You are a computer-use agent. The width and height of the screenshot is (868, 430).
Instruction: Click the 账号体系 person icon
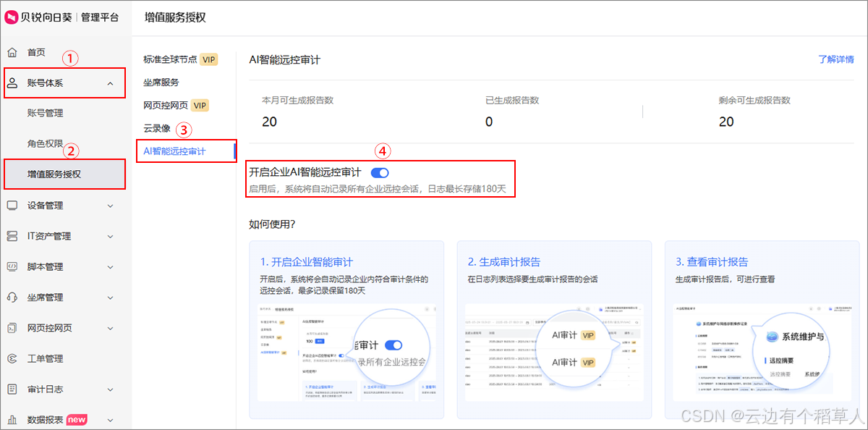(12, 83)
